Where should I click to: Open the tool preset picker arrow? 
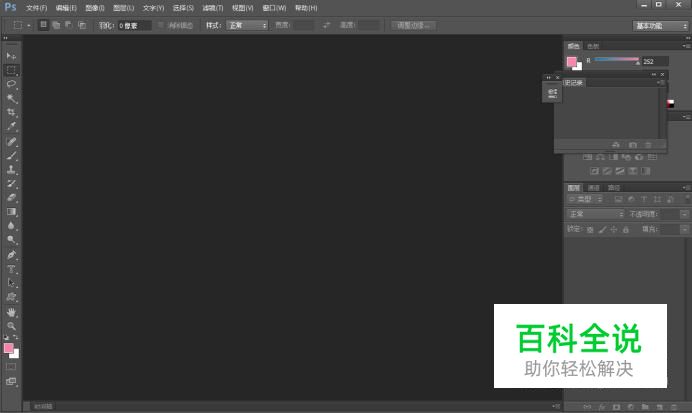29,26
